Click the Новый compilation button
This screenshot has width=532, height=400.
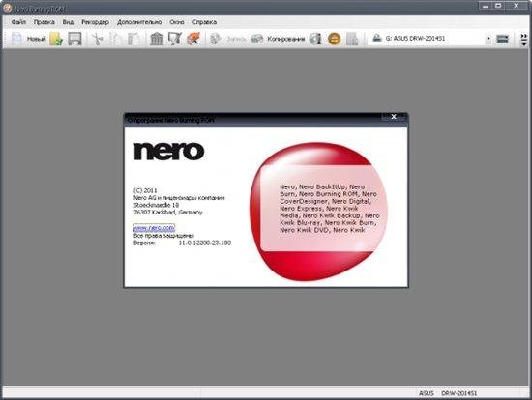click(28, 39)
